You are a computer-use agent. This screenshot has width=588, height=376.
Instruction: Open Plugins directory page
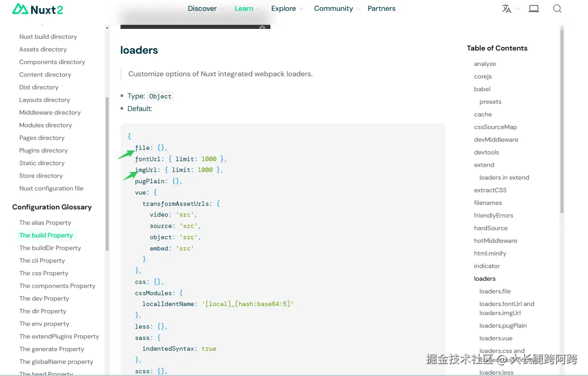[x=43, y=150]
